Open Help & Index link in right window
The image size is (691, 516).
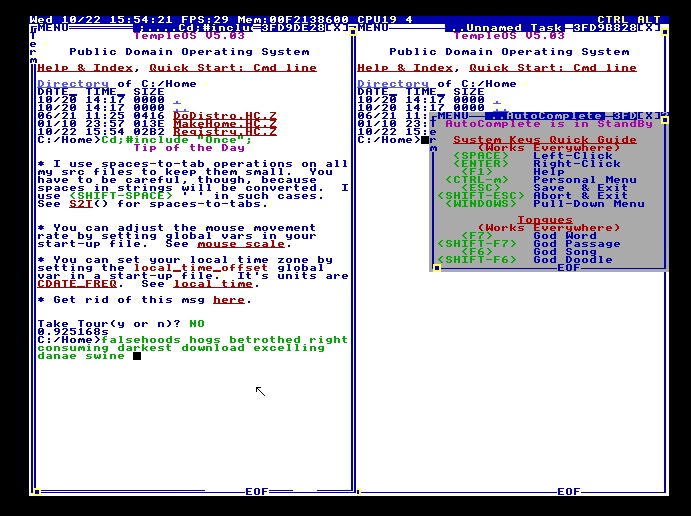point(405,68)
